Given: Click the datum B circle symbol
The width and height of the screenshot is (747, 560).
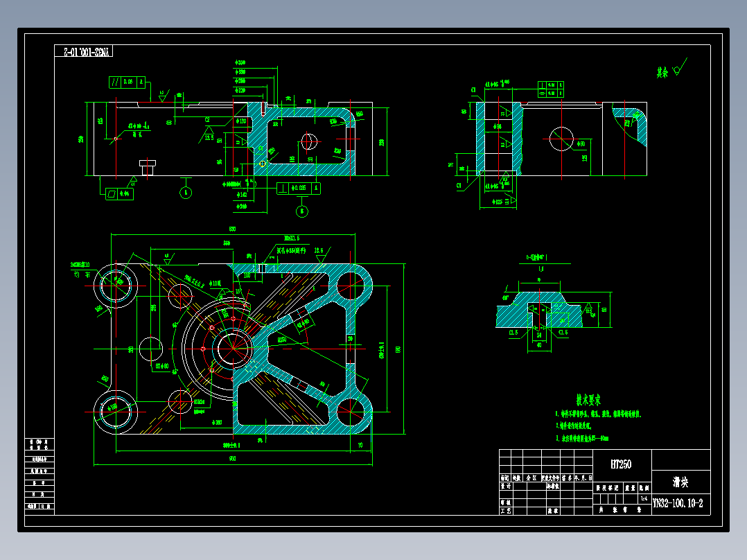Looking at the screenshot, I should tap(302, 211).
